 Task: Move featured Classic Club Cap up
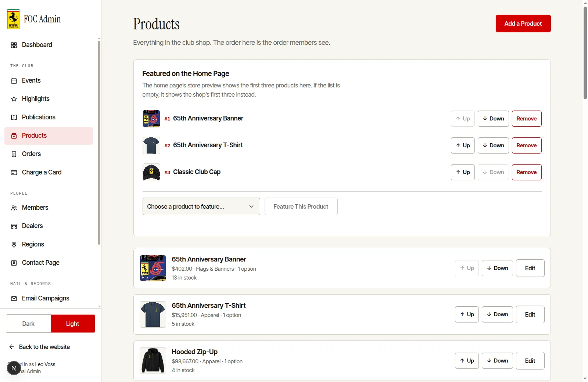tap(463, 172)
